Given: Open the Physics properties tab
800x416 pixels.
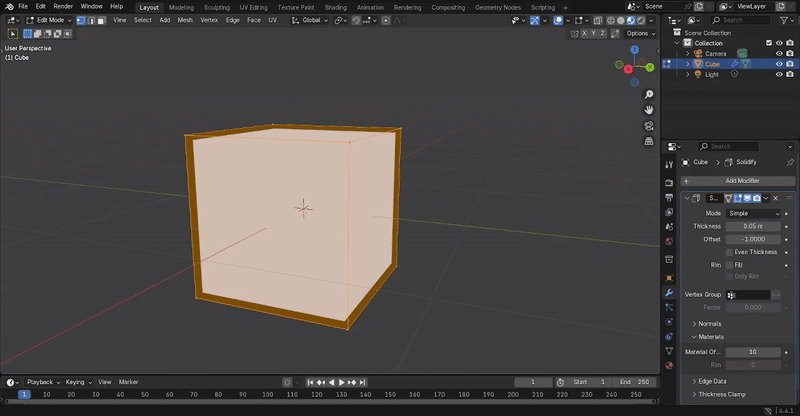Looking at the screenshot, I should click(669, 322).
